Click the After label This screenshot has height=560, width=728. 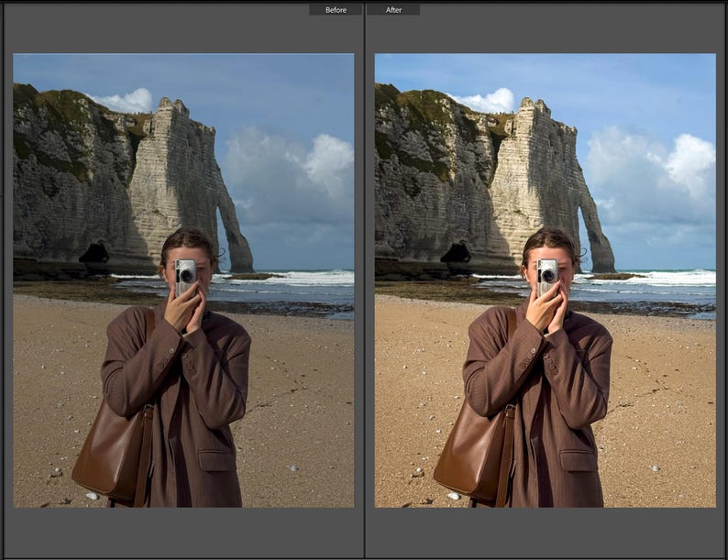(x=393, y=10)
